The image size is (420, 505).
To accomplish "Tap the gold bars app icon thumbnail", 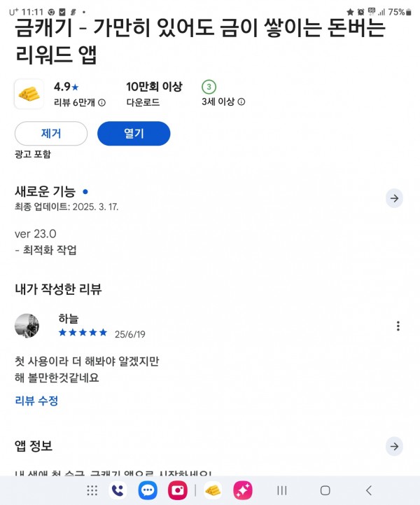I will coord(29,94).
